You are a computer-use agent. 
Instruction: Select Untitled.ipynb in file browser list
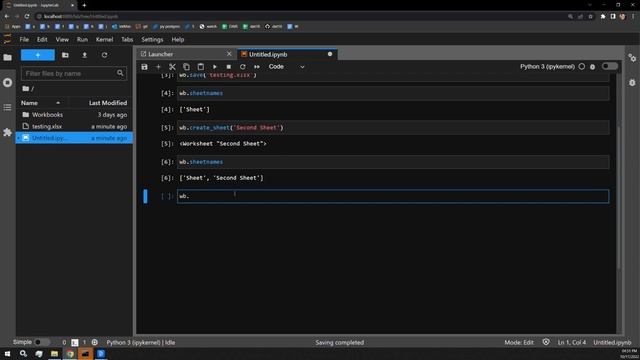[x=74, y=138]
